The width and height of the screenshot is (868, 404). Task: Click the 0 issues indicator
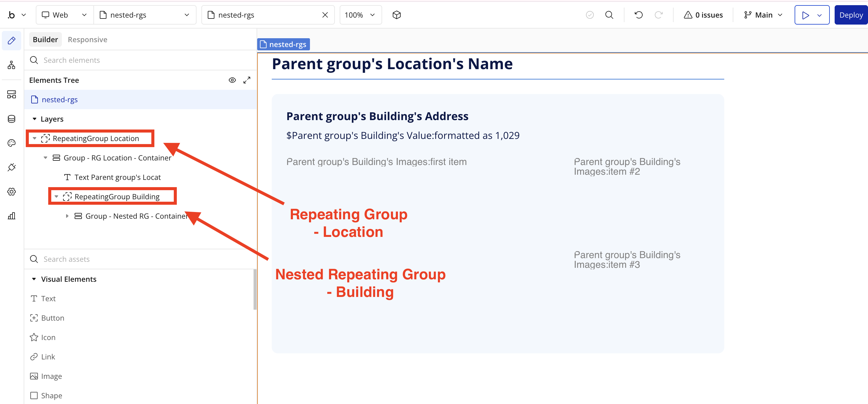(x=703, y=15)
